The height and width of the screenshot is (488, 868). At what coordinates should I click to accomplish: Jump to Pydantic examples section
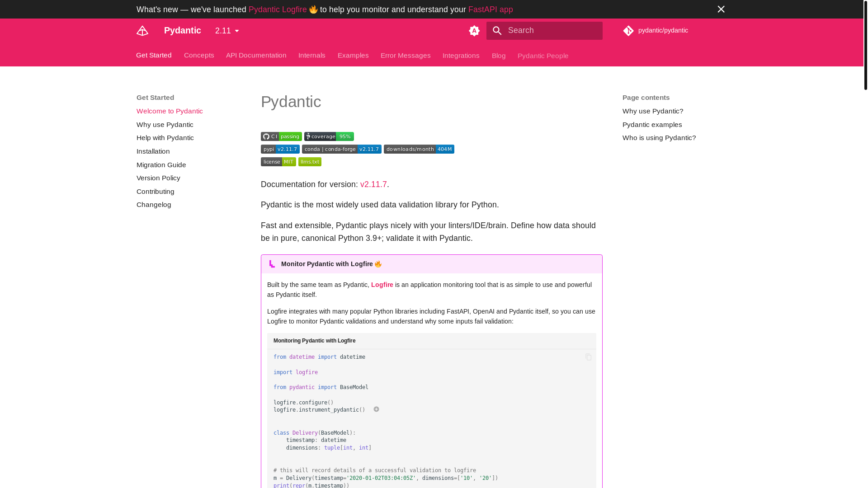pos(652,125)
